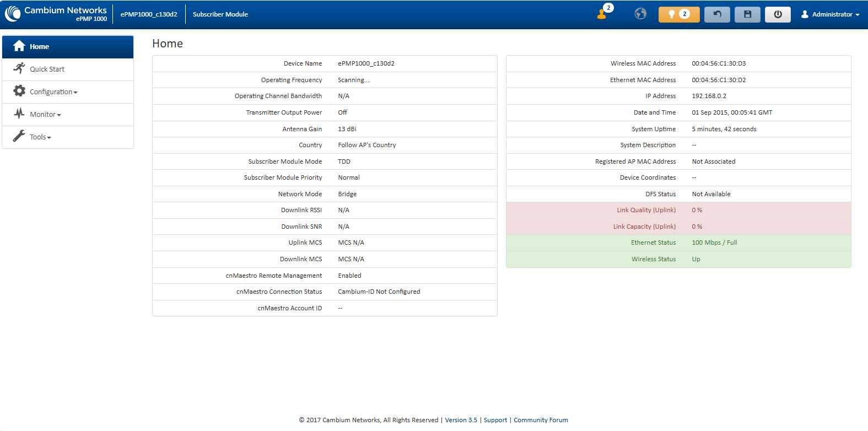This screenshot has width=868, height=431.
Task: Click the undo changes button
Action: (717, 14)
